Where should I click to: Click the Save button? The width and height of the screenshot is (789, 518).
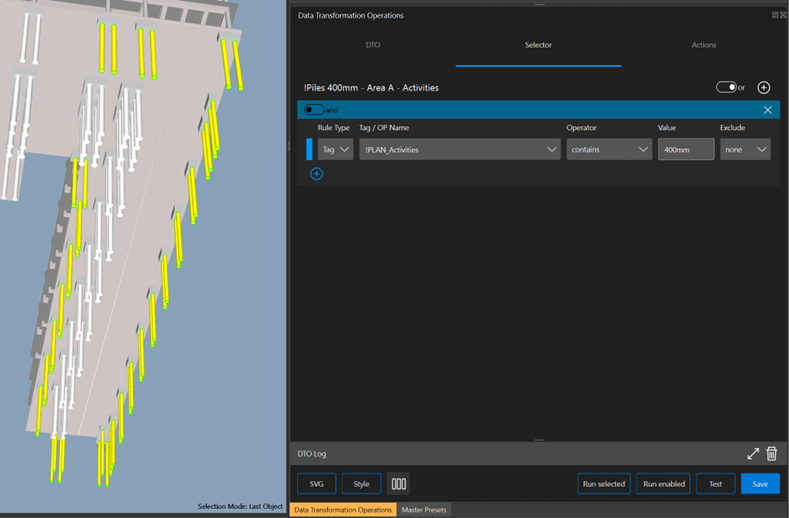[x=760, y=484]
